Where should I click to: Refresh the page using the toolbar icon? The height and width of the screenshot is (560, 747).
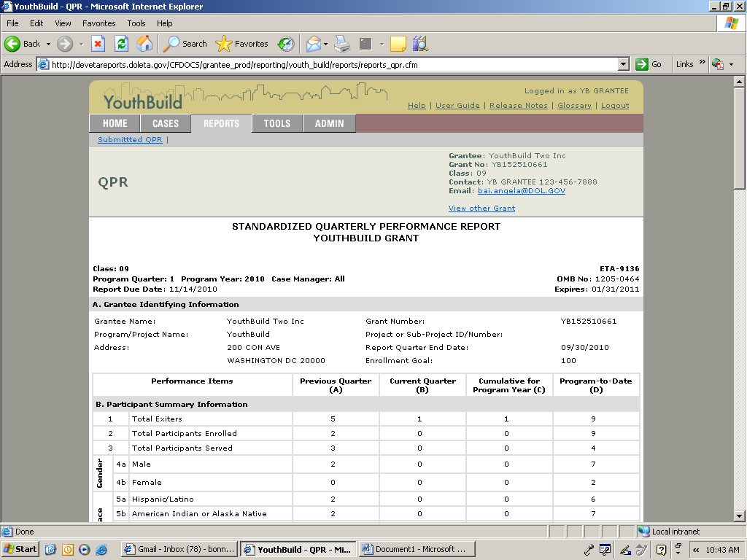(x=121, y=44)
